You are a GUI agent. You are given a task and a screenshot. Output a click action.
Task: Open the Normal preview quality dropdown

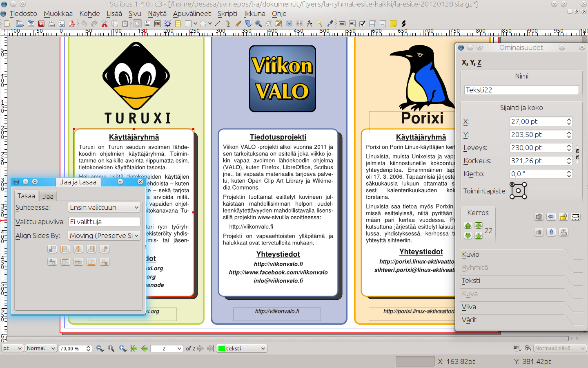tap(41, 348)
